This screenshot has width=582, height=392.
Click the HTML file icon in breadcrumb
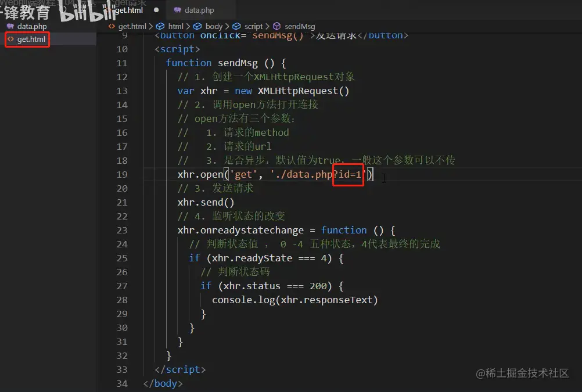coord(112,26)
